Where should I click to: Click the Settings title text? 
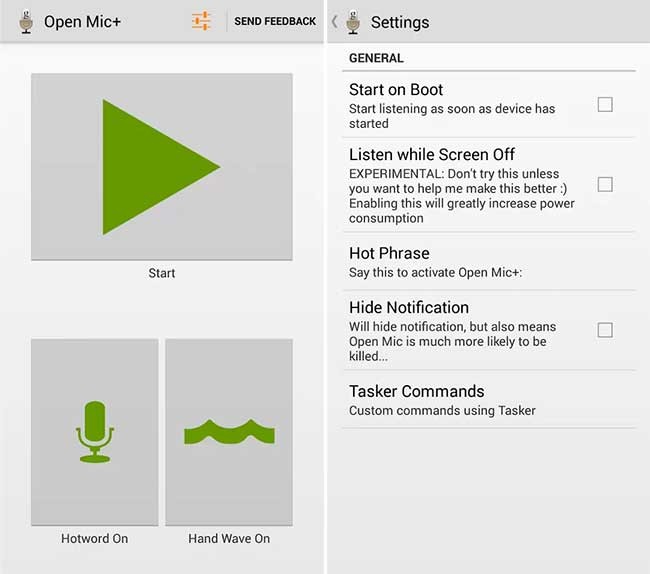[x=400, y=22]
